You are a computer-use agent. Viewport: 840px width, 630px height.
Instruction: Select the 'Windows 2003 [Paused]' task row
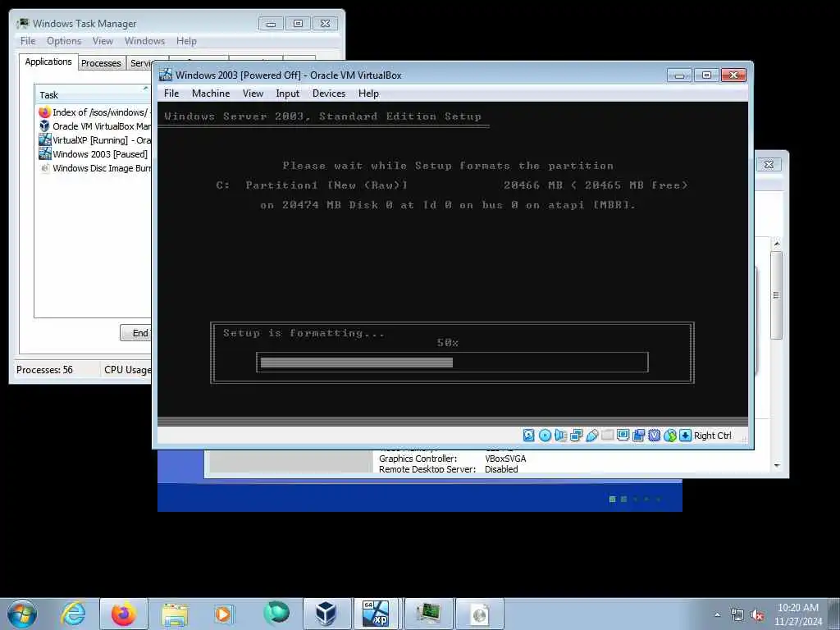pyautogui.click(x=94, y=154)
